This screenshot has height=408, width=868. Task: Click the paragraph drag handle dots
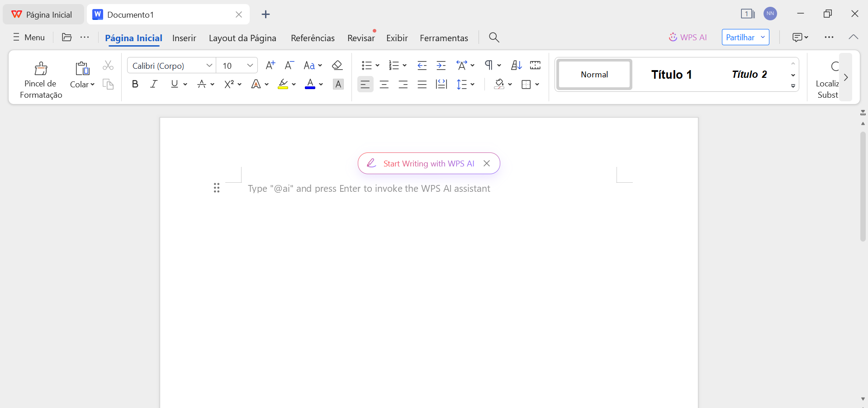tap(217, 188)
